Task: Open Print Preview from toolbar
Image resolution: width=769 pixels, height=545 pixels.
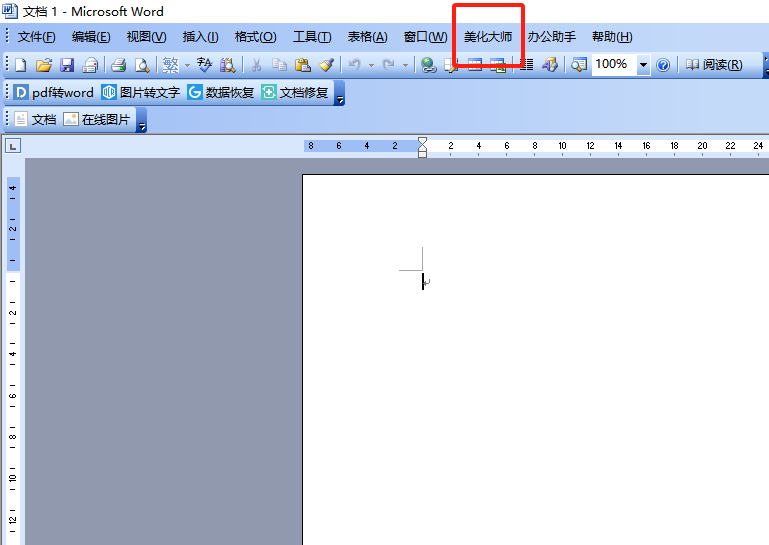Action: (x=141, y=65)
